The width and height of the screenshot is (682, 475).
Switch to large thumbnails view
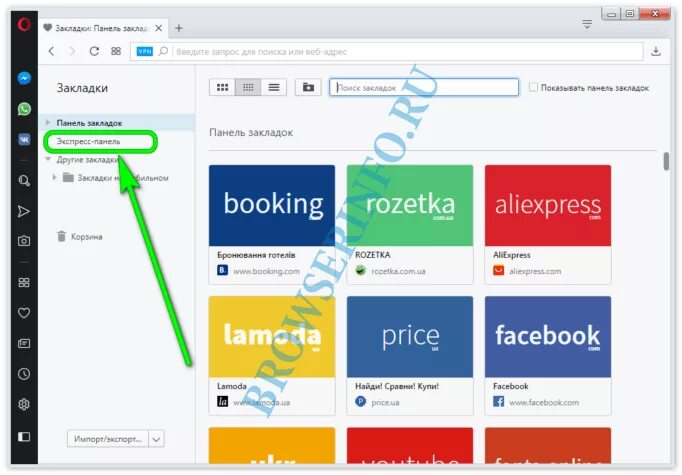(x=222, y=87)
